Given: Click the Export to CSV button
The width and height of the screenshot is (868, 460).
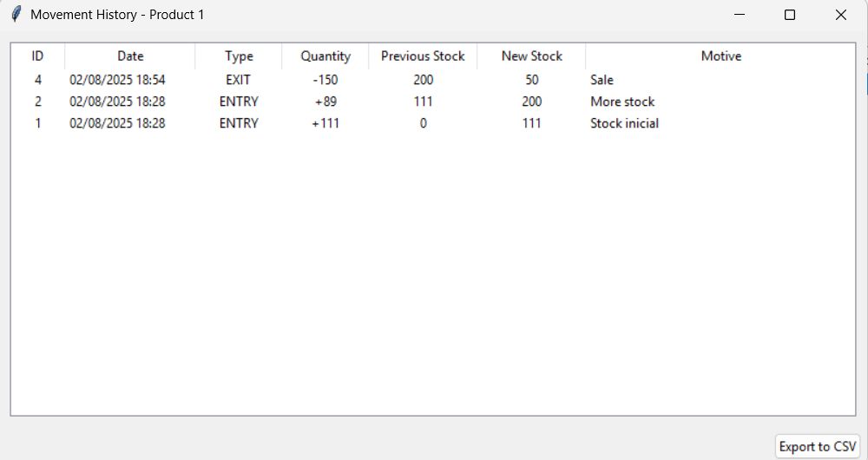Looking at the screenshot, I should (817, 446).
